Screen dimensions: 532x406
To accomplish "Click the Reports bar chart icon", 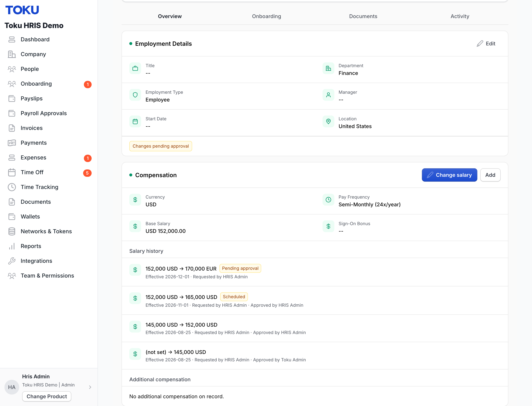I will pyautogui.click(x=12, y=246).
